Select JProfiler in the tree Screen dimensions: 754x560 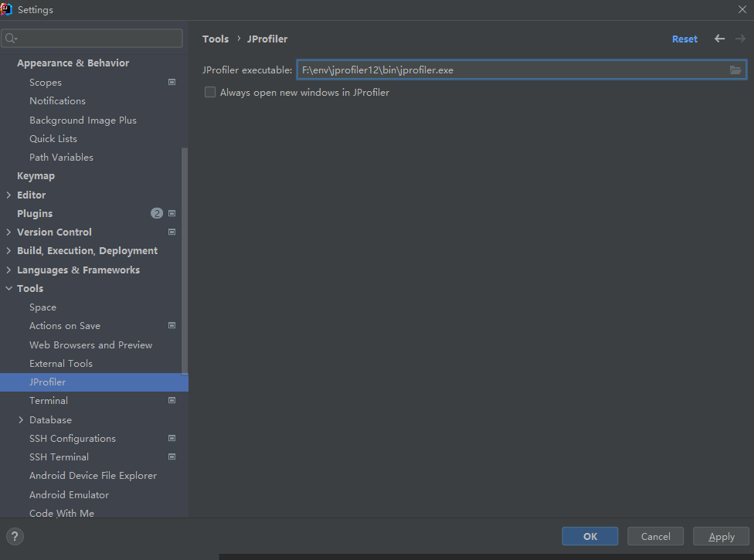(94, 382)
